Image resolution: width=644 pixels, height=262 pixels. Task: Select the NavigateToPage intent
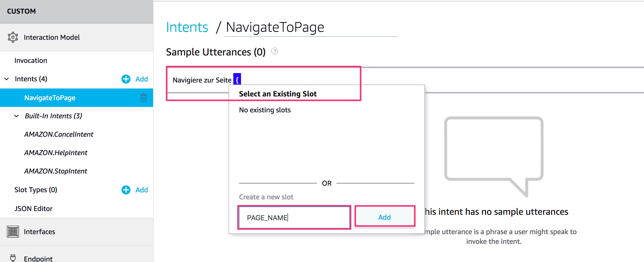pyautogui.click(x=50, y=98)
